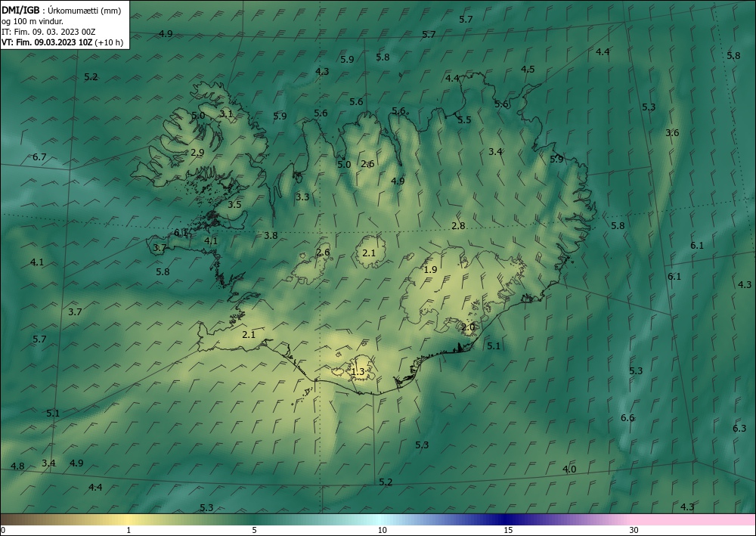Pick the 4.0 value label
The height and width of the screenshot is (536, 756).
pos(569,469)
